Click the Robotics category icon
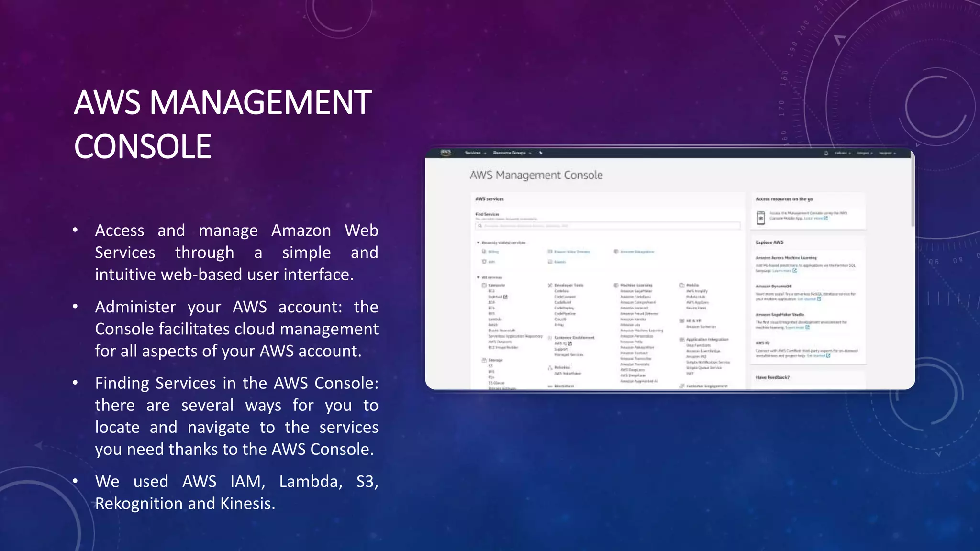 [550, 368]
